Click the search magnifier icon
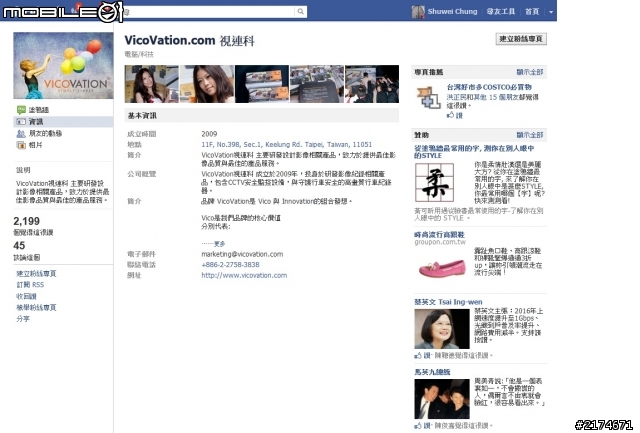This screenshot has height=433, width=640. 300,11
